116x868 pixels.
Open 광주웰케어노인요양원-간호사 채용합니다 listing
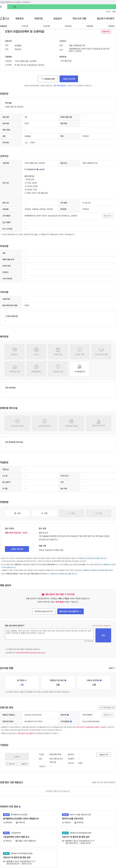21,819
